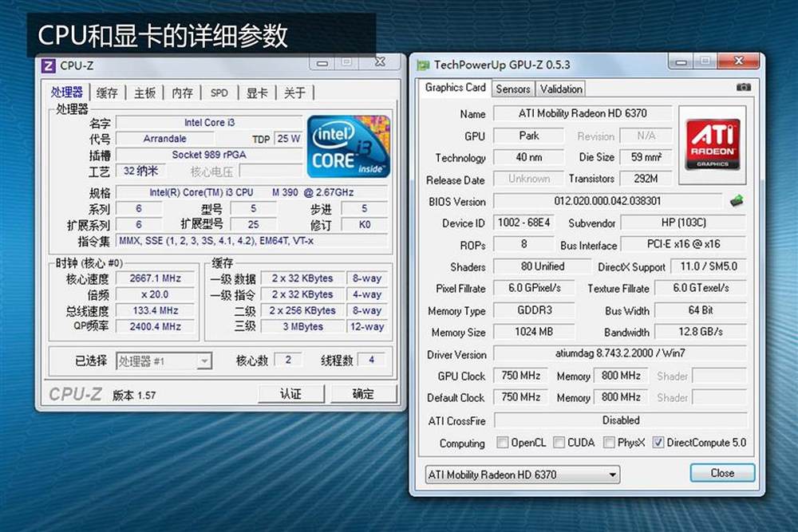This screenshot has width=798, height=532.
Task: Click the GPU field showing Park
Action: (x=529, y=136)
